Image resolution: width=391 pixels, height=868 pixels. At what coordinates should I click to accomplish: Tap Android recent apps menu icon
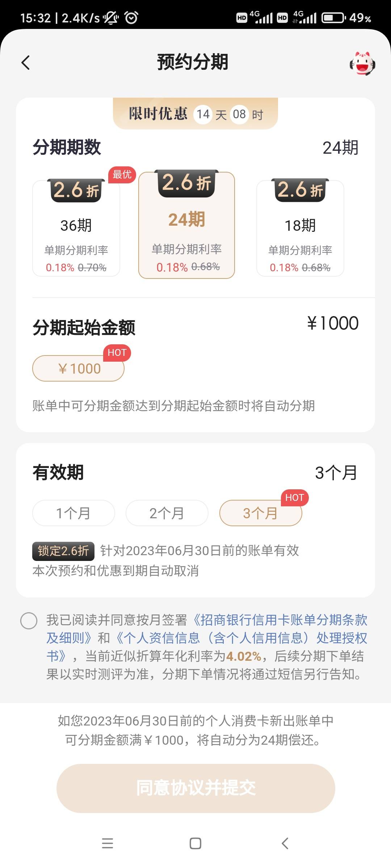tap(108, 843)
